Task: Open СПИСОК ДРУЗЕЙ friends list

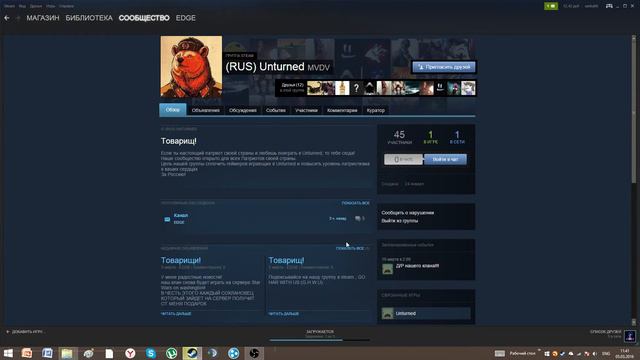Action: (x=606, y=332)
